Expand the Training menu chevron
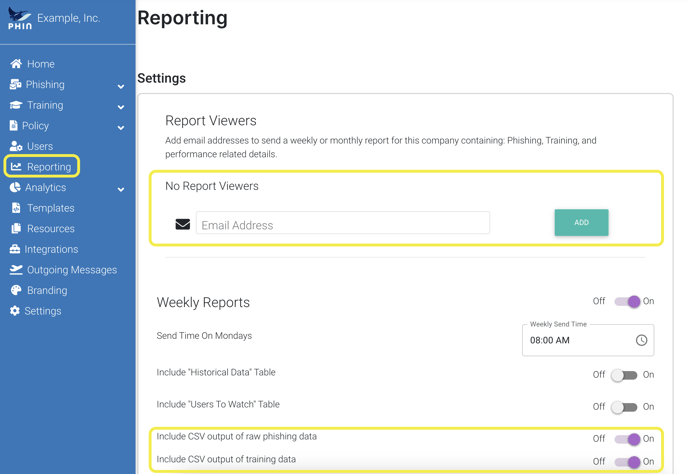 tap(121, 107)
